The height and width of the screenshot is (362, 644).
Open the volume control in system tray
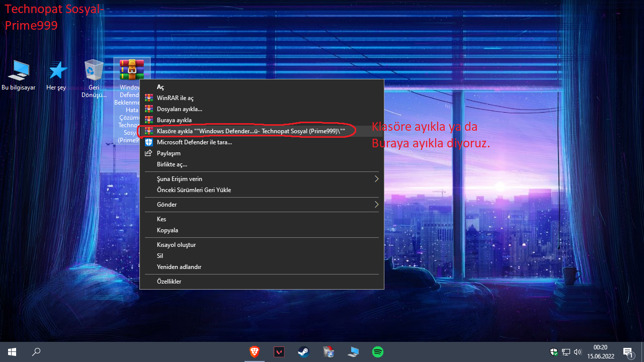pyautogui.click(x=578, y=352)
